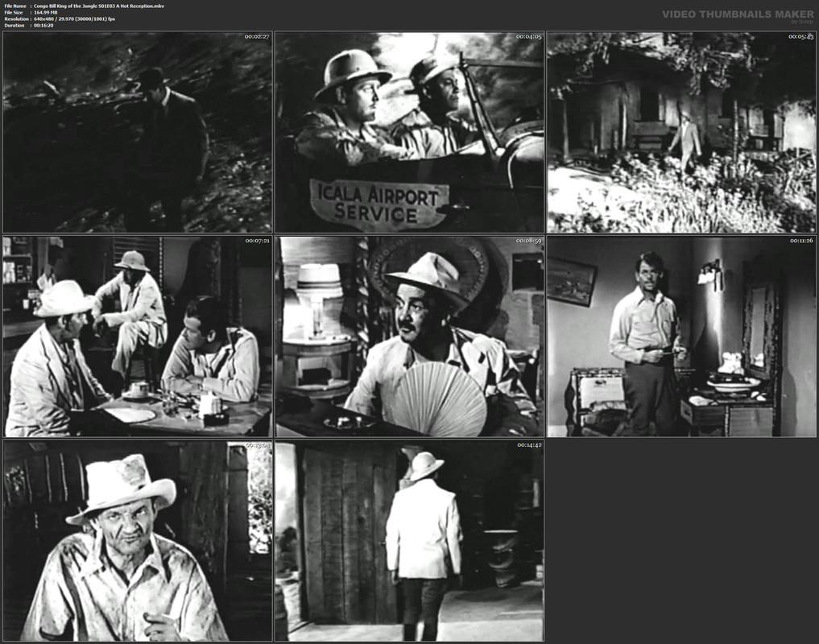Open the thumbnail timestamped 00:14:42
The image size is (819, 644).
click(x=409, y=541)
